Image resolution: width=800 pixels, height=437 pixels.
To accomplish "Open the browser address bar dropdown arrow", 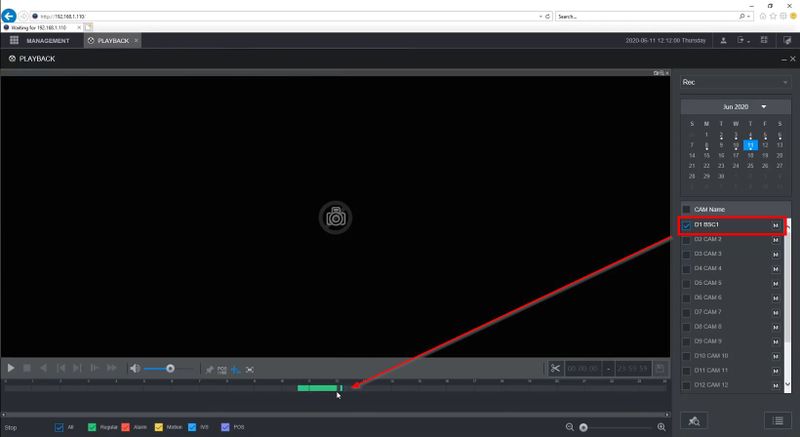I will 540,16.
